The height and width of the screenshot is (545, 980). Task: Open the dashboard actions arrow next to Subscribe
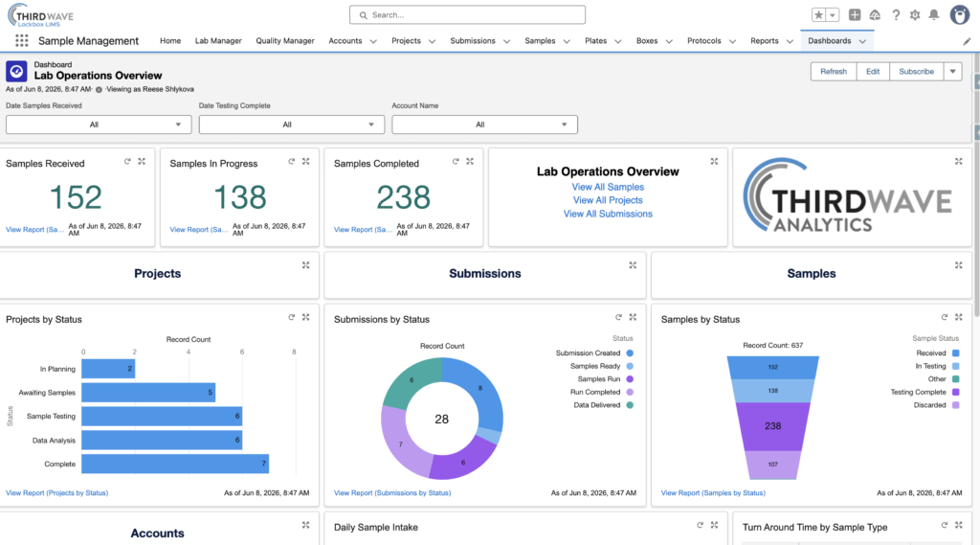coord(952,71)
